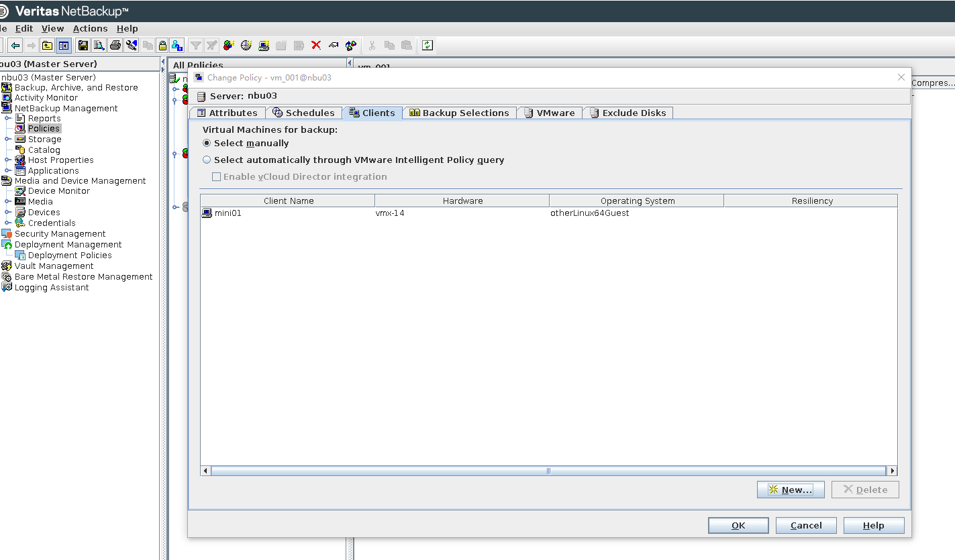Click the red X delete toolbar icon
955x560 pixels.
point(316,46)
